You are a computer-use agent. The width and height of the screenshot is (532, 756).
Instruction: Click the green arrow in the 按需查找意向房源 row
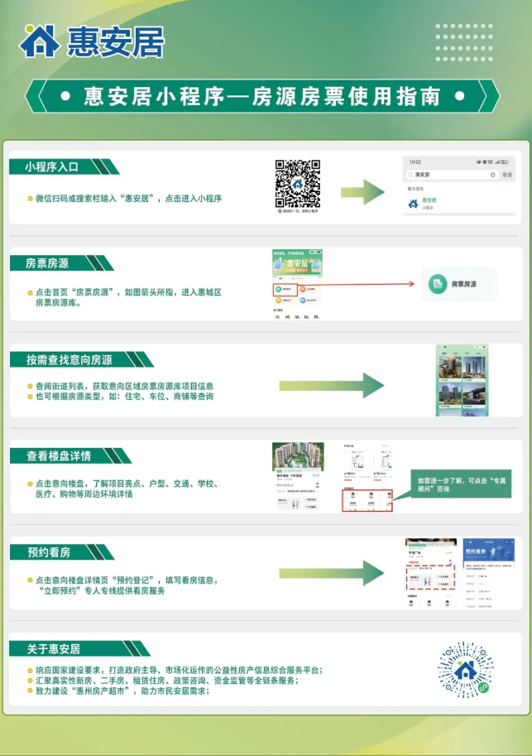pyautogui.click(x=332, y=385)
